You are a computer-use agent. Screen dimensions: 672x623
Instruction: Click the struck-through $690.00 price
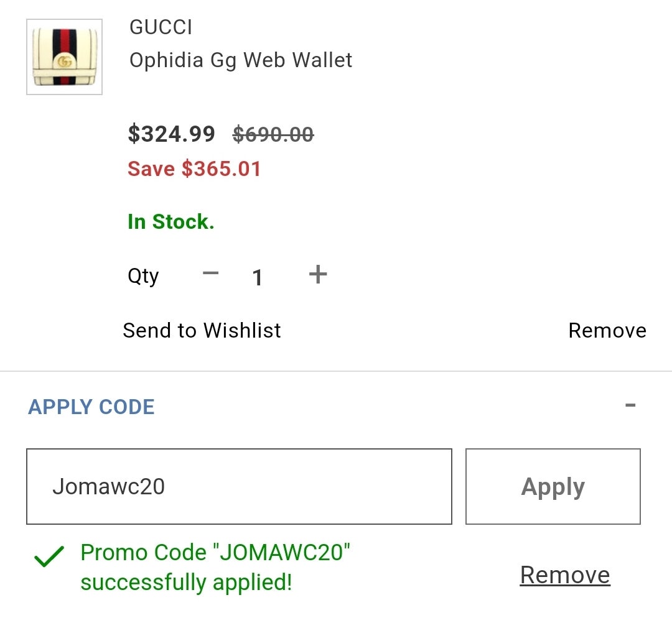click(273, 134)
